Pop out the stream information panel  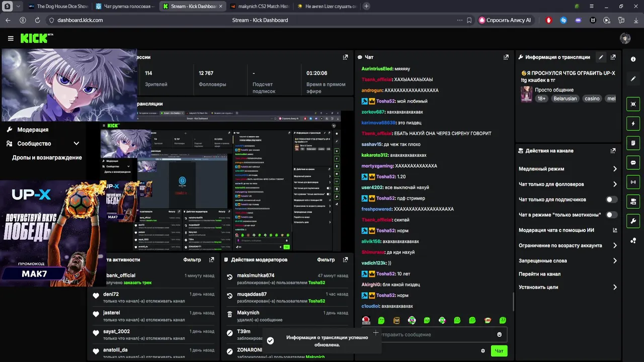click(613, 57)
